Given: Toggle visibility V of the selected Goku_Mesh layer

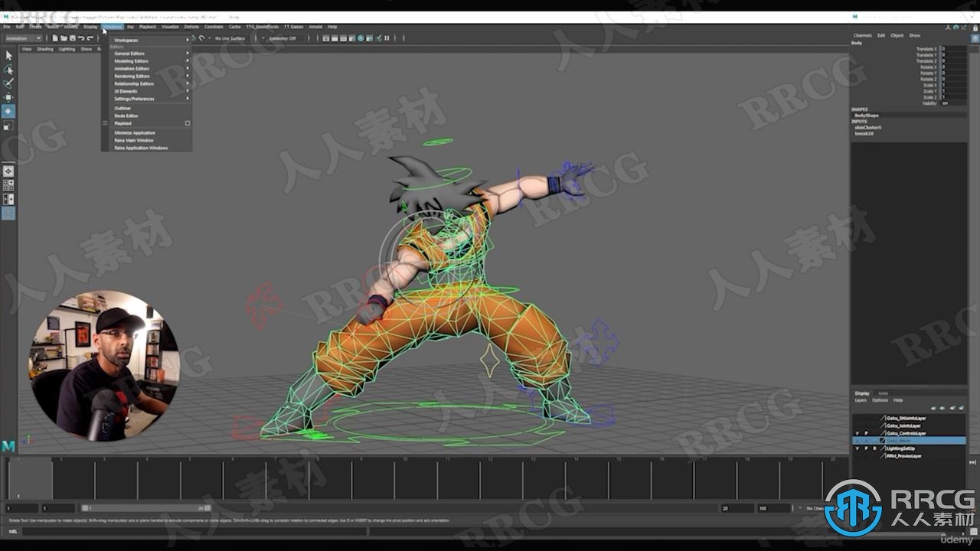Looking at the screenshot, I should 857,441.
